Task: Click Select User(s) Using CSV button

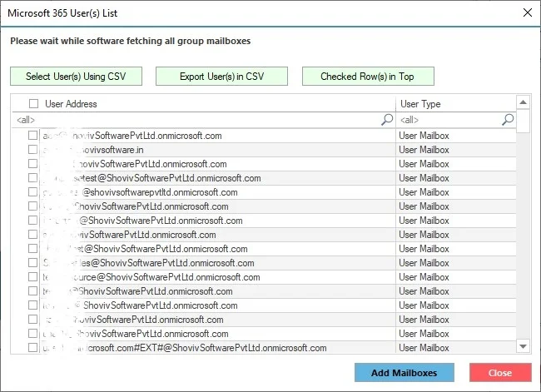Action: click(x=76, y=77)
